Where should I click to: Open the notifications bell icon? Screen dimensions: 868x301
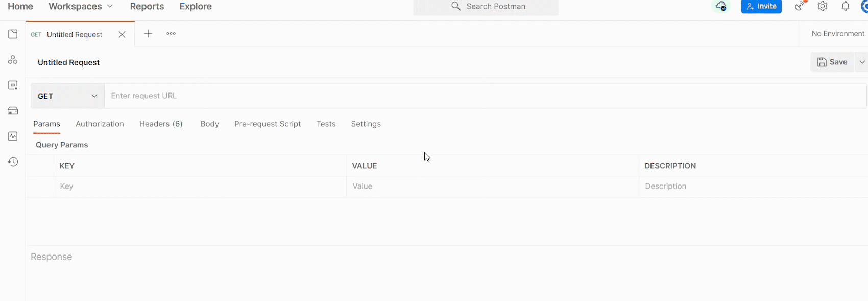(x=846, y=6)
